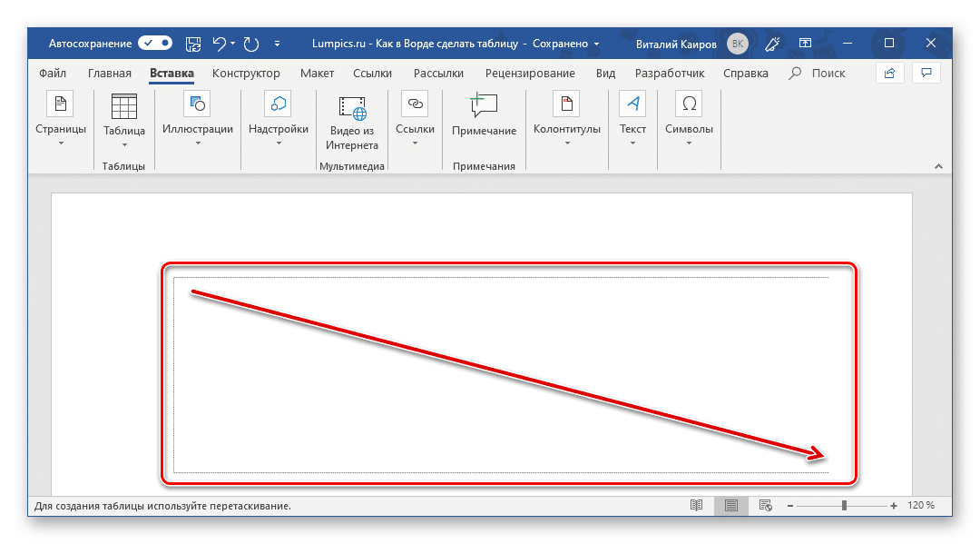This screenshot has width=980, height=544.
Task: Click the zoom slider handle
Action: (844, 505)
